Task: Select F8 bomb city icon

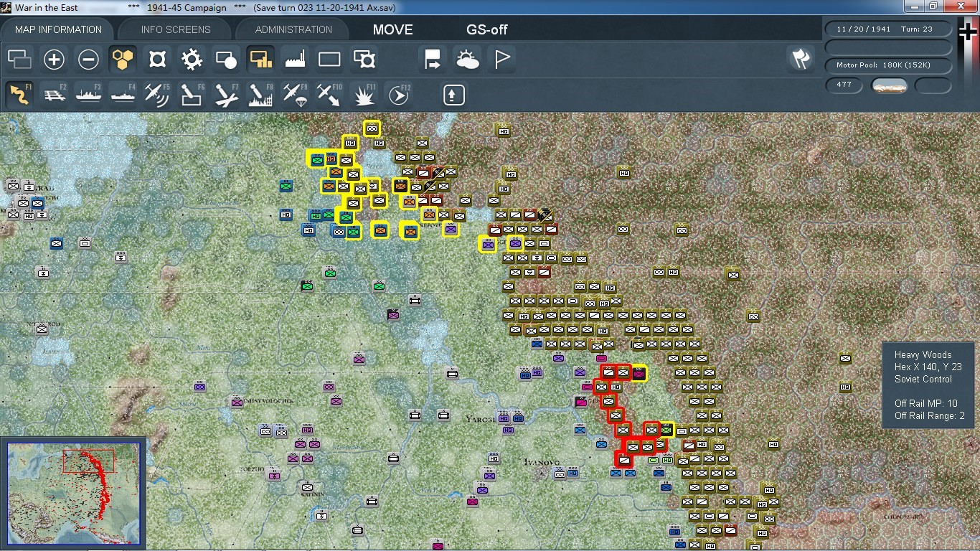Action: click(x=260, y=95)
